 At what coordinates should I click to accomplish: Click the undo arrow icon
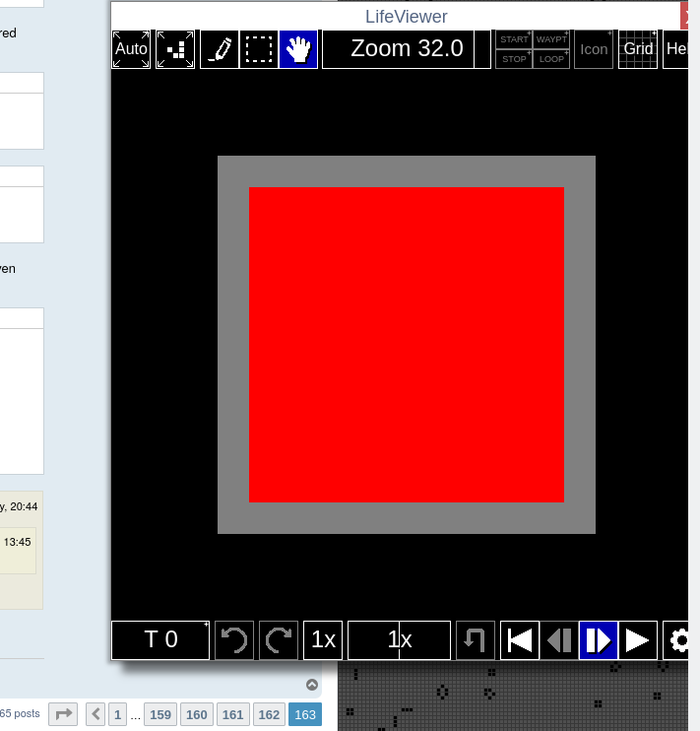tap(234, 640)
